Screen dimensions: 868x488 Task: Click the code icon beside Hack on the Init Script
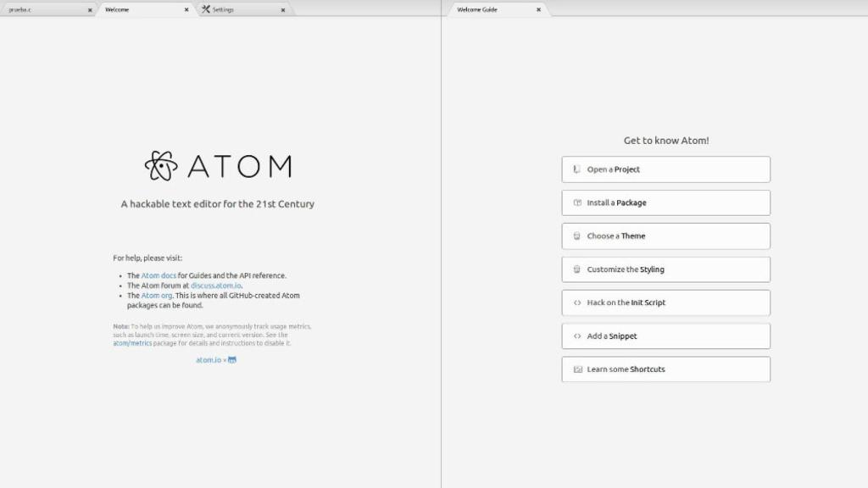(576, 302)
